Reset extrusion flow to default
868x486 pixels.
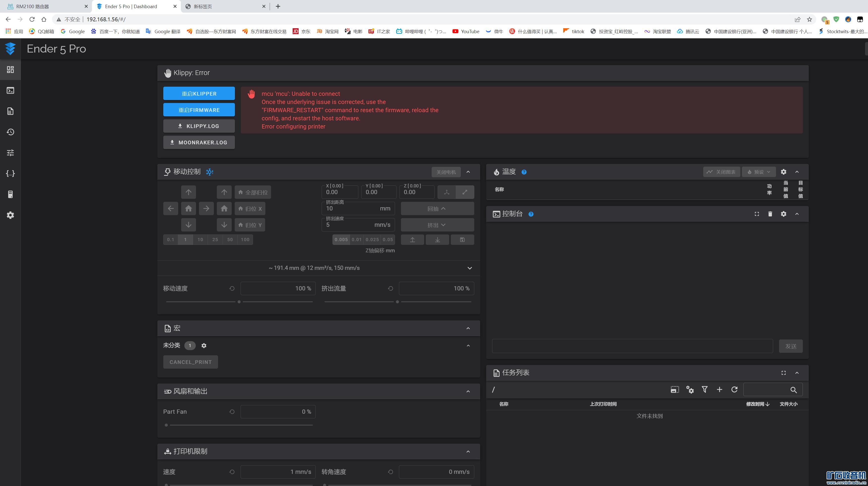pyautogui.click(x=391, y=288)
